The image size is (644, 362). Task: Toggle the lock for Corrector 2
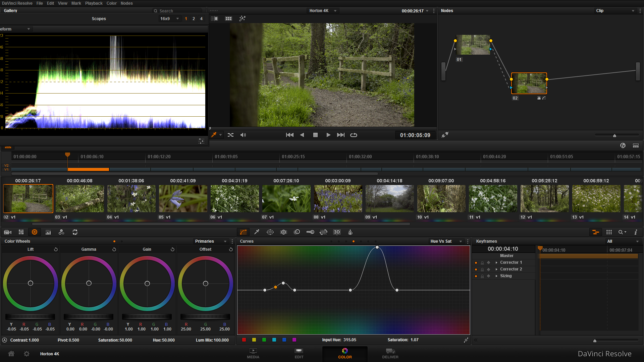[x=482, y=269]
